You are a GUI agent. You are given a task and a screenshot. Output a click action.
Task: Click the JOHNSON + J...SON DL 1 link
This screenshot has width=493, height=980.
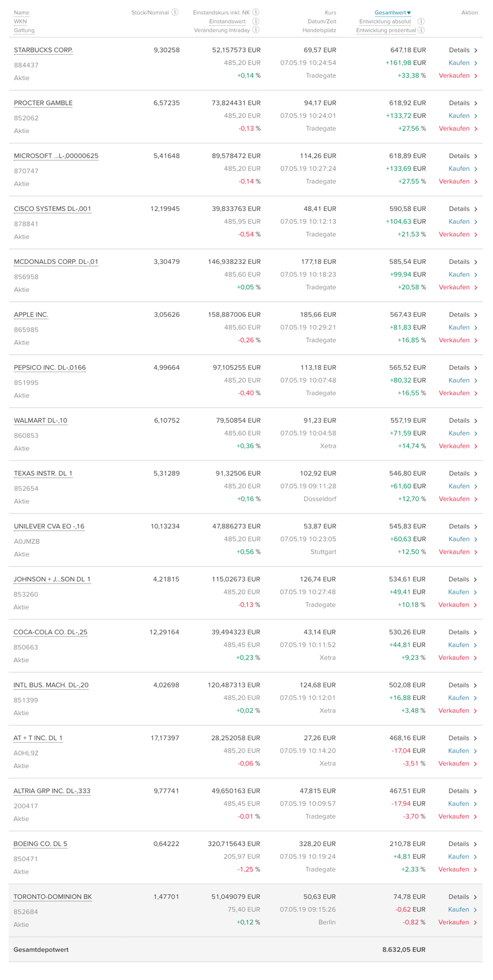tap(52, 579)
